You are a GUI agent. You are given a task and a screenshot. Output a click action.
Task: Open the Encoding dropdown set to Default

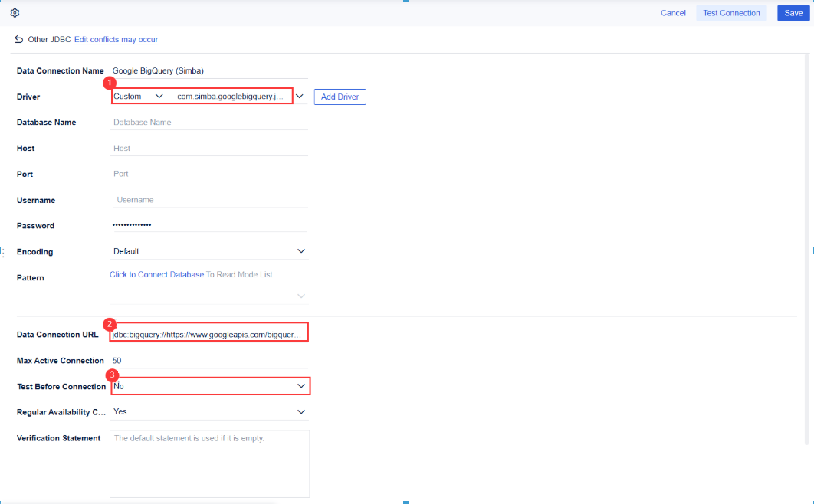pyautogui.click(x=209, y=251)
